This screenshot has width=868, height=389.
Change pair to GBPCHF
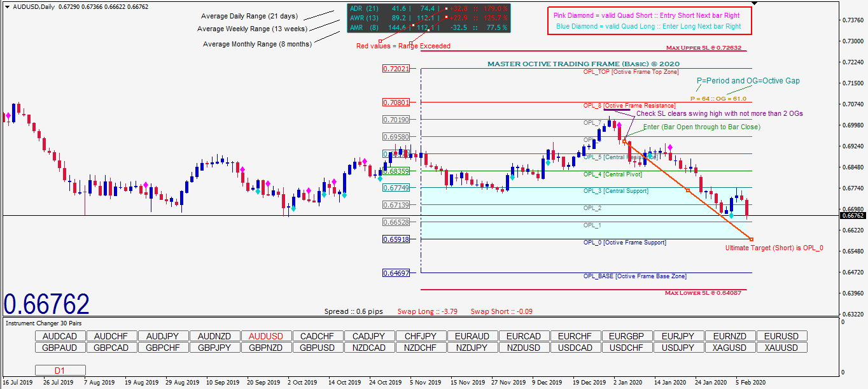click(163, 348)
